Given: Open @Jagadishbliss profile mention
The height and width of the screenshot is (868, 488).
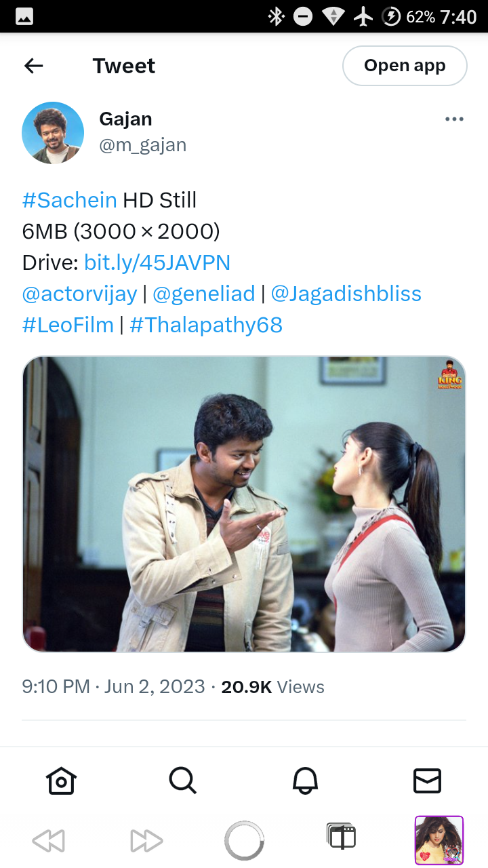Looking at the screenshot, I should point(346,294).
